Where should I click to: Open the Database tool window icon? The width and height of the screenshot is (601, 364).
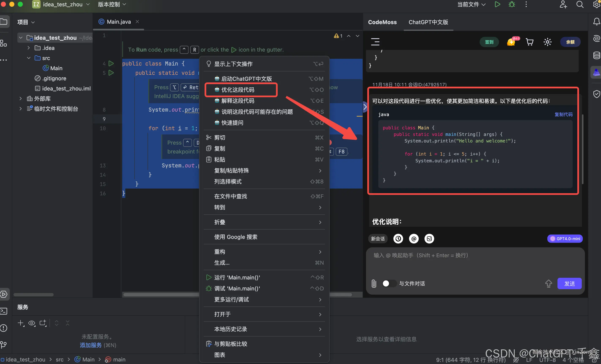click(x=597, y=56)
